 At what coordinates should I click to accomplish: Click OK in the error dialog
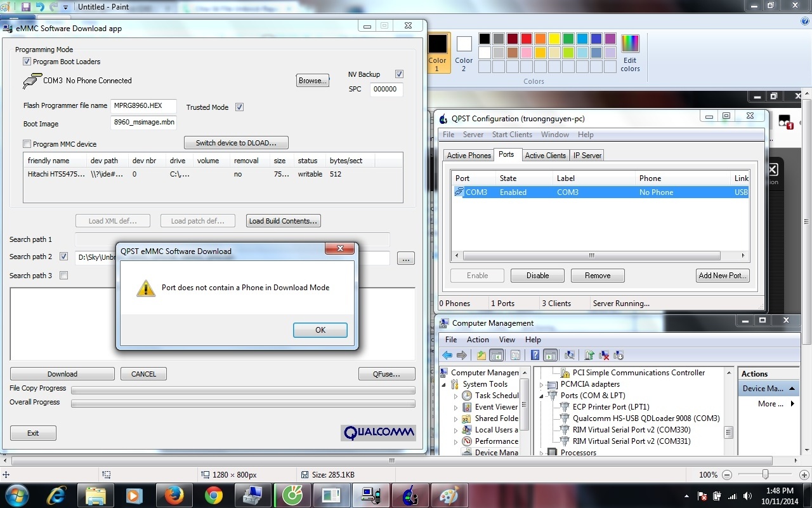(320, 330)
